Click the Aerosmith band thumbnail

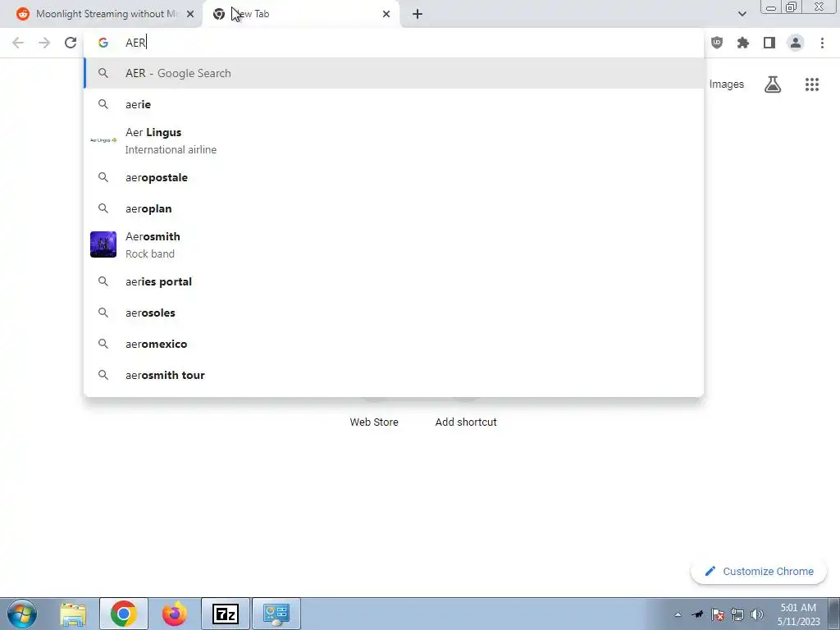103,244
